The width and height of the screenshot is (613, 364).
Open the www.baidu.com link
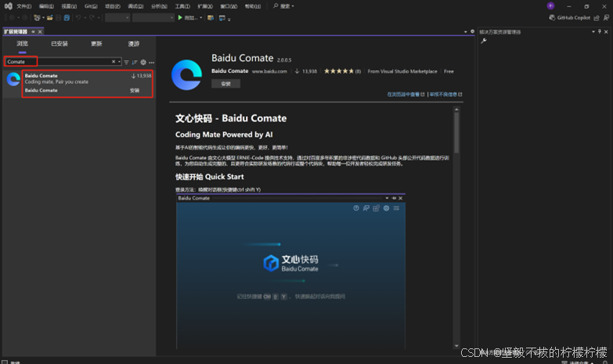tap(269, 71)
